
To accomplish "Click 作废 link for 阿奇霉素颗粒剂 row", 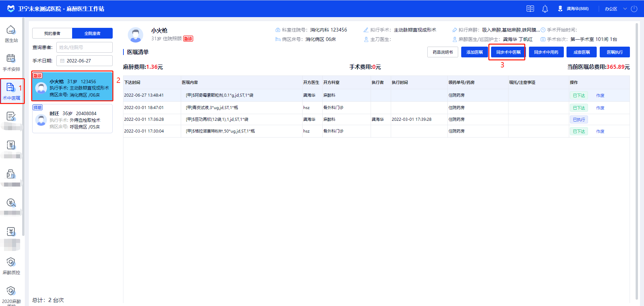I will 600,96.
